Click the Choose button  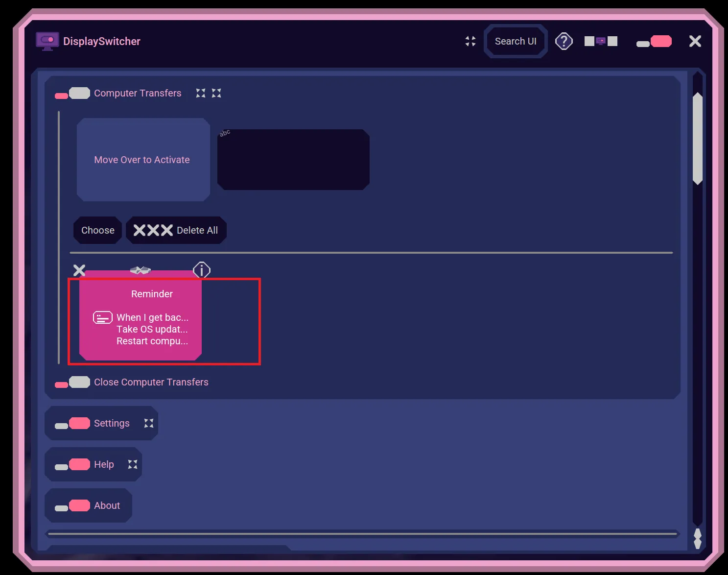point(98,230)
